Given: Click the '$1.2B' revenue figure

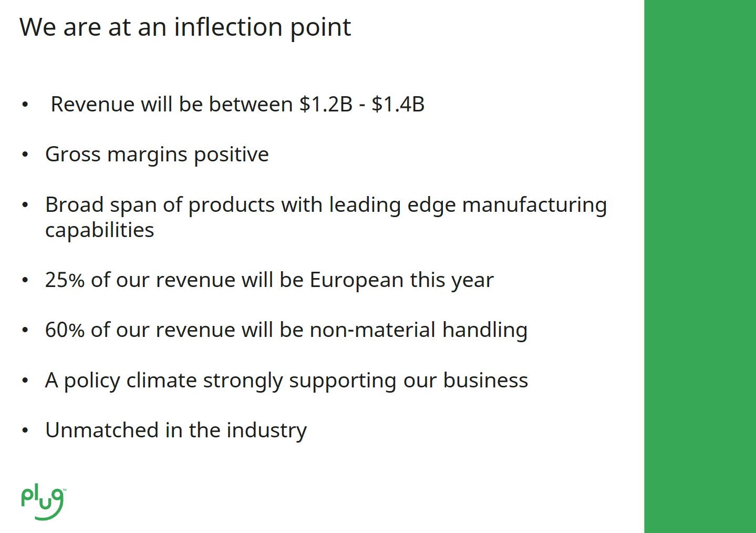Looking at the screenshot, I should point(326,105).
